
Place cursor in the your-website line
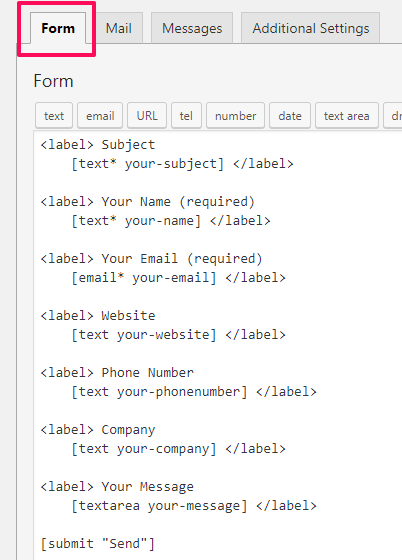(x=178, y=335)
